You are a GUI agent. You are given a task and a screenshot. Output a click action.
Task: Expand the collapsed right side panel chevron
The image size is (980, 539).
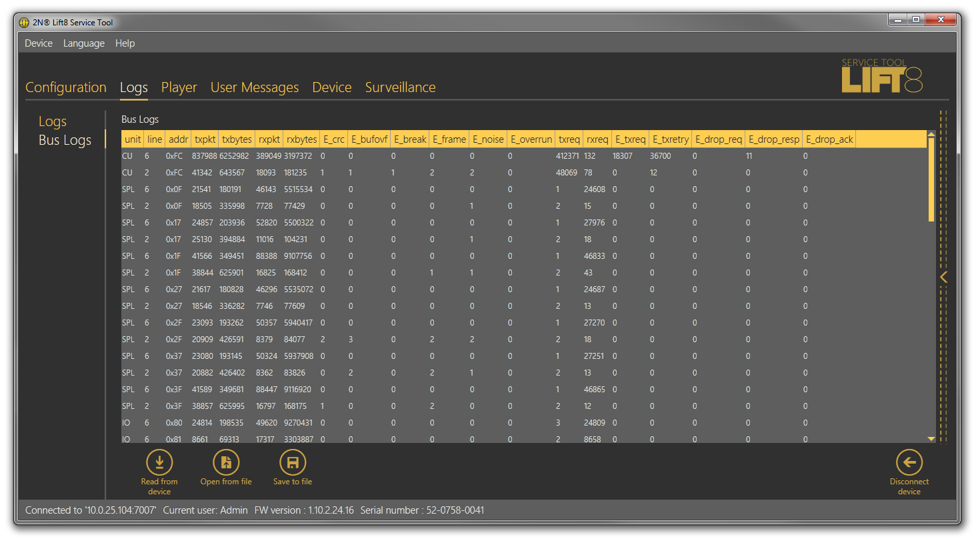point(943,277)
